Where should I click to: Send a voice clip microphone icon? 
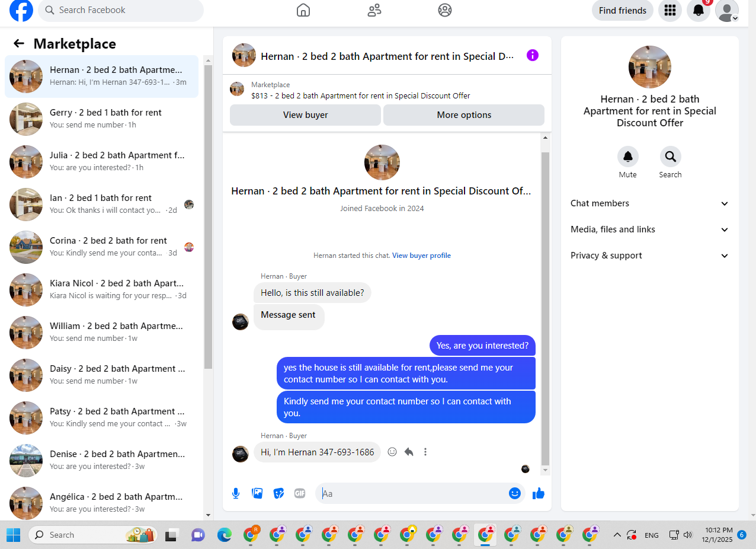[236, 493]
